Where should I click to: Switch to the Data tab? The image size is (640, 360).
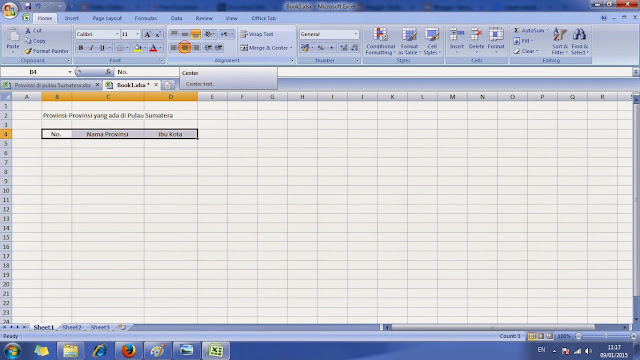[176, 18]
